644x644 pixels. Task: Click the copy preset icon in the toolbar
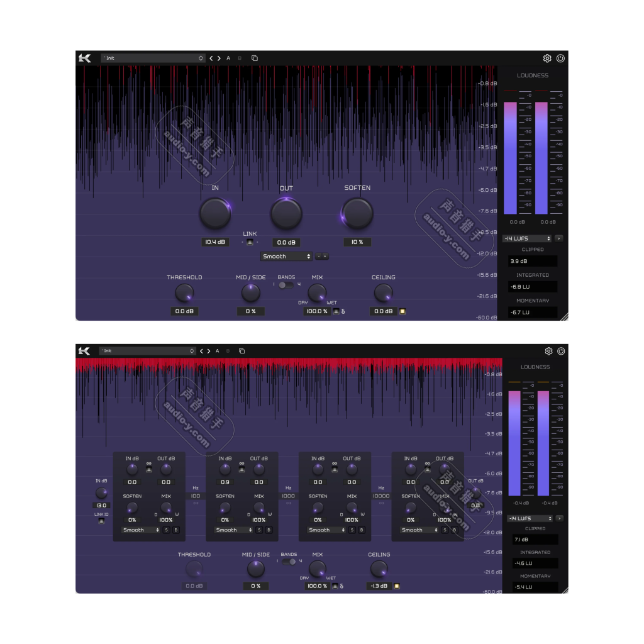(x=254, y=58)
